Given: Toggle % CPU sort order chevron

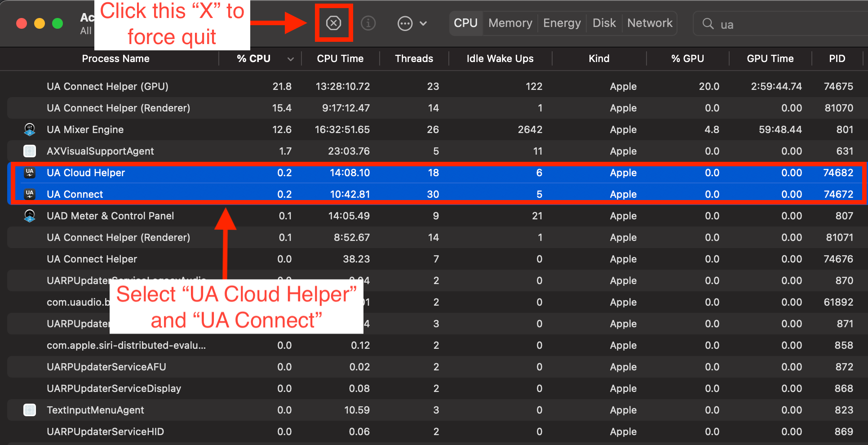Looking at the screenshot, I should 291,59.
